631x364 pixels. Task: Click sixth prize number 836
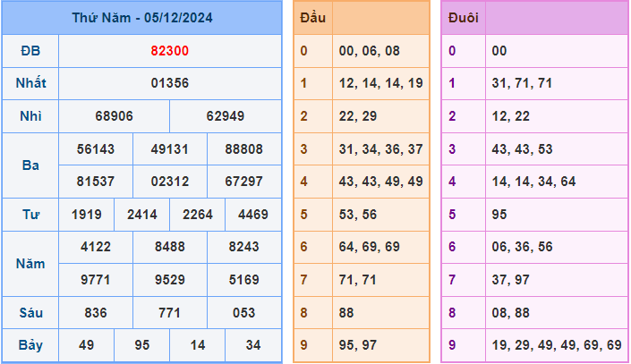tap(96, 312)
